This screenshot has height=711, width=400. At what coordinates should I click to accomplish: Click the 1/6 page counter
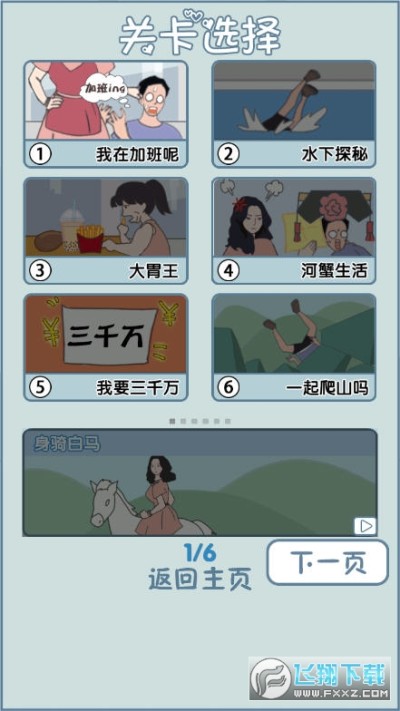coord(200,553)
